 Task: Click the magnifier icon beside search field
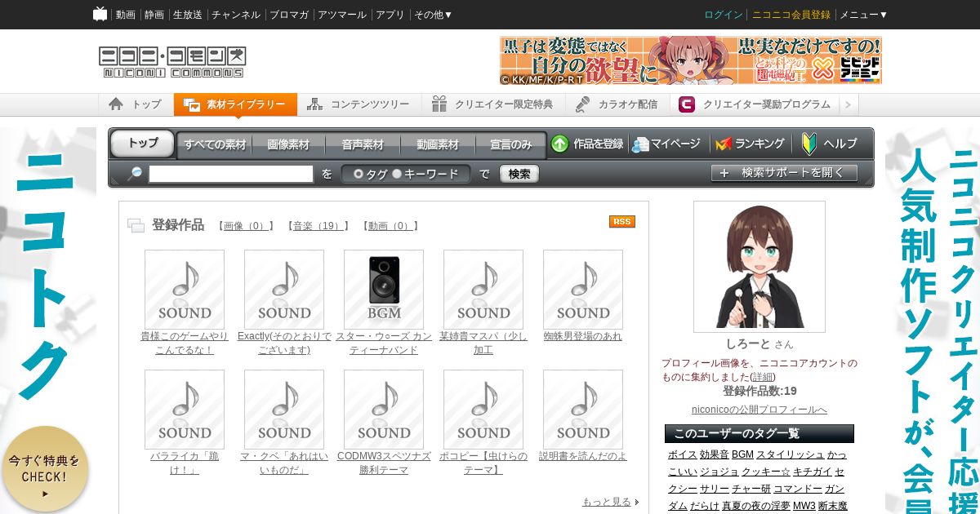coord(135,174)
